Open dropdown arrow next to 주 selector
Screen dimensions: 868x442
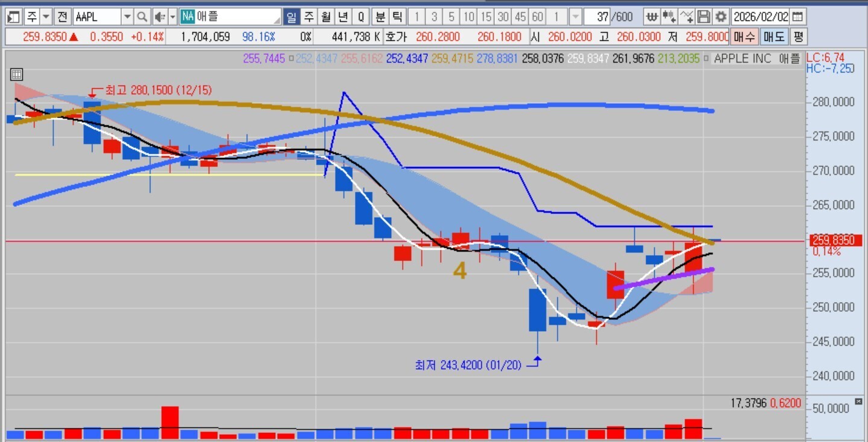click(46, 16)
